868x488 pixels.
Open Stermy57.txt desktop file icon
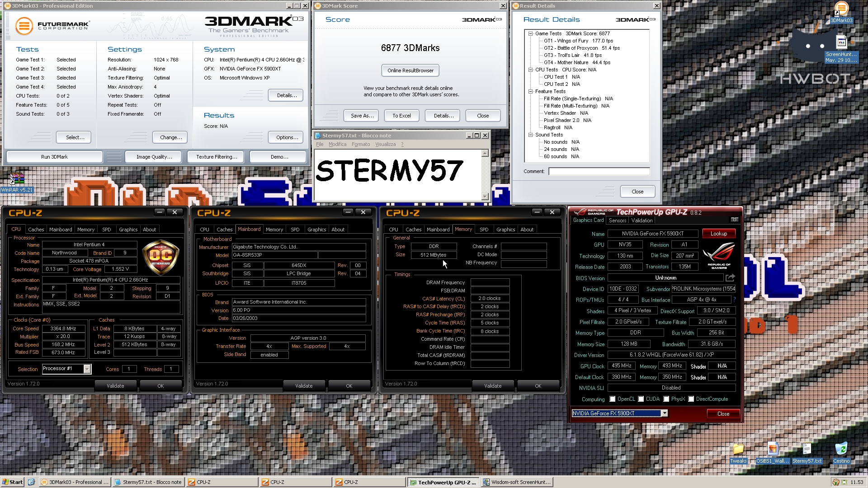coord(807,453)
